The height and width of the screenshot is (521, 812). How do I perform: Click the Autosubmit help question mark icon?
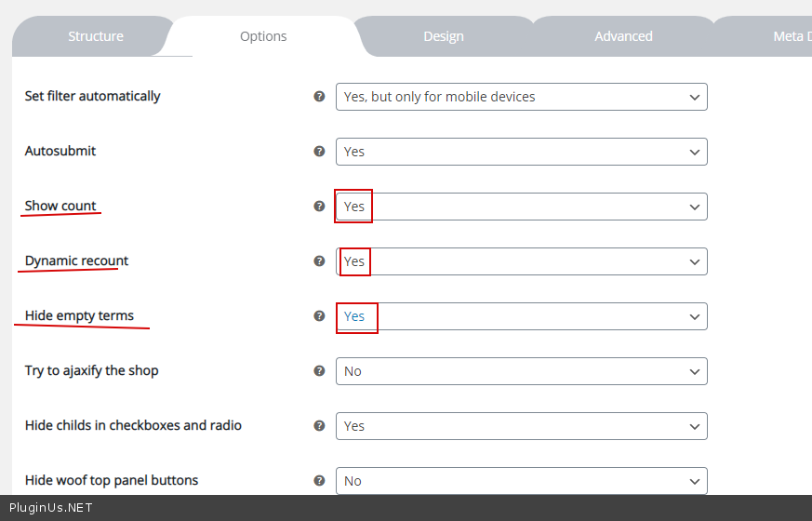coord(319,151)
